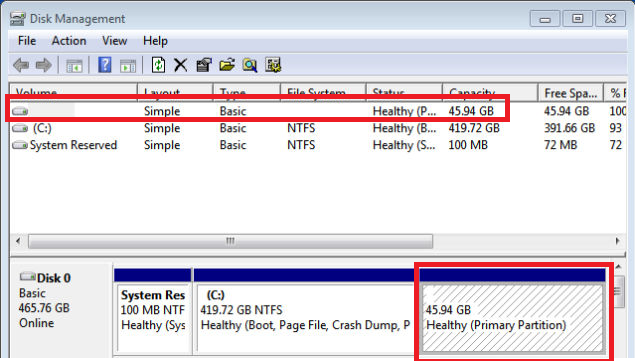Image resolution: width=635 pixels, height=361 pixels.
Task: Click the horizontal scrollbar thumb
Action: pos(230,241)
